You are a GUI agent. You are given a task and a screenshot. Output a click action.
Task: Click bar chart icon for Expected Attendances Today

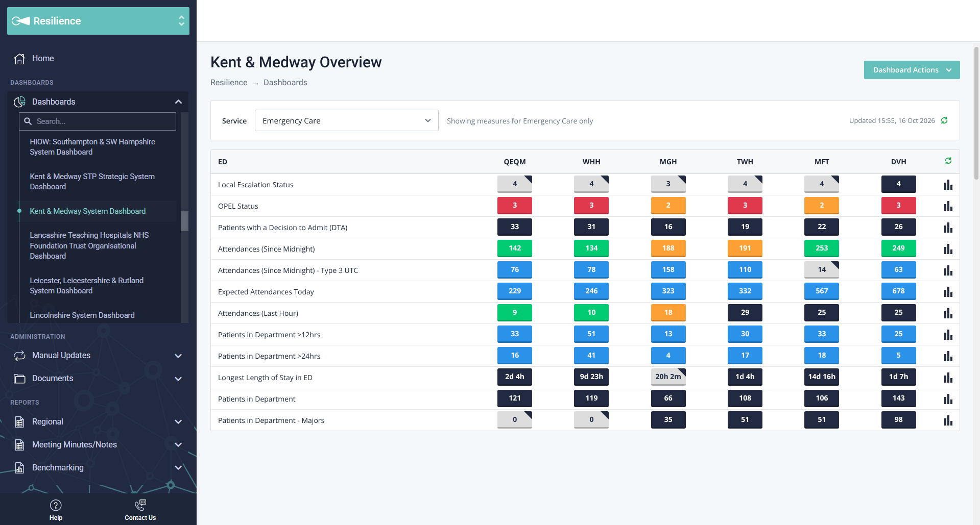tap(948, 292)
